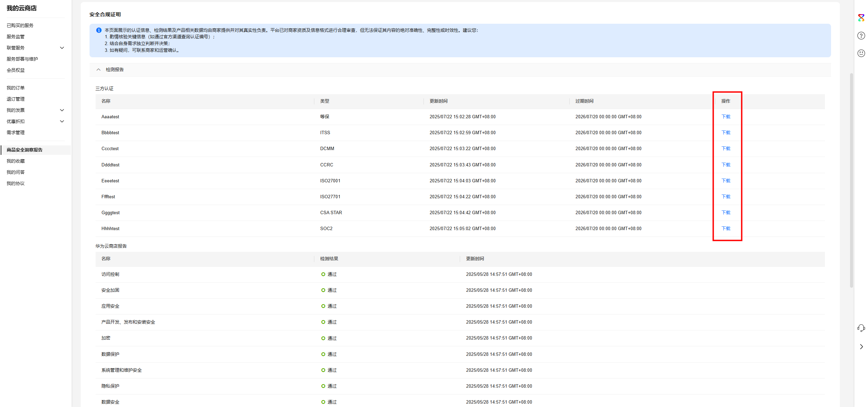This screenshot has width=868, height=407.
Task: Download the Aaaatest 等保 certificate
Action: 726,117
